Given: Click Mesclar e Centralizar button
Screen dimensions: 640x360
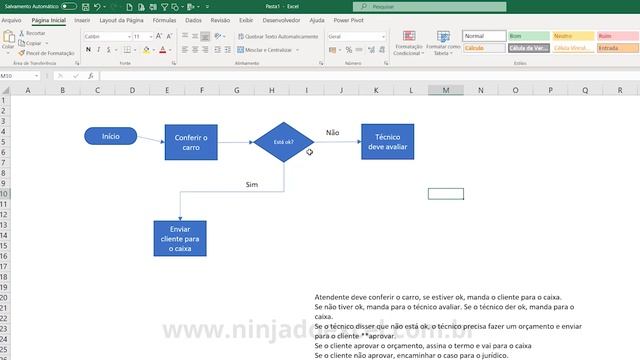Looking at the screenshot, I should tap(265, 50).
